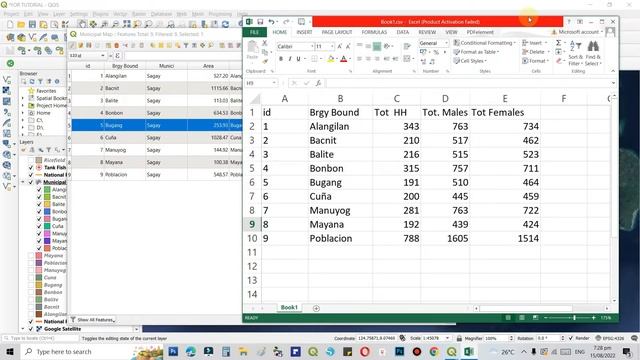Click the Fill Color bucket icon

coord(331,59)
